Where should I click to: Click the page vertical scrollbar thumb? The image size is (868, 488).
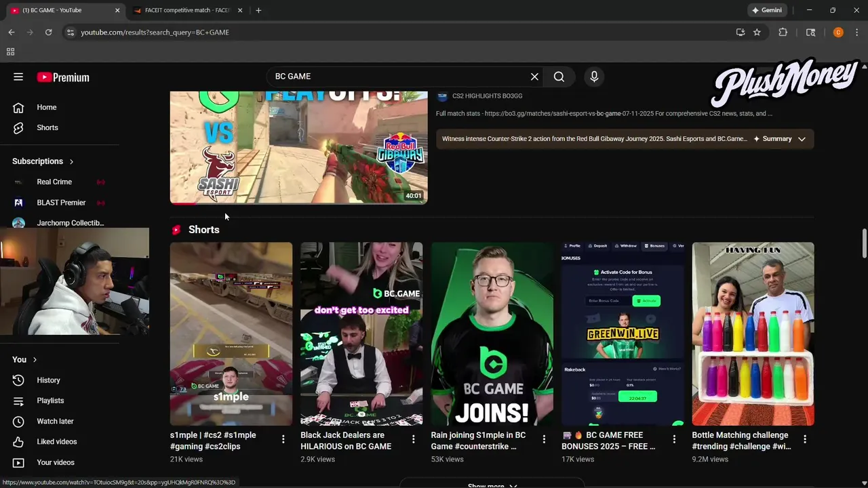864,243
